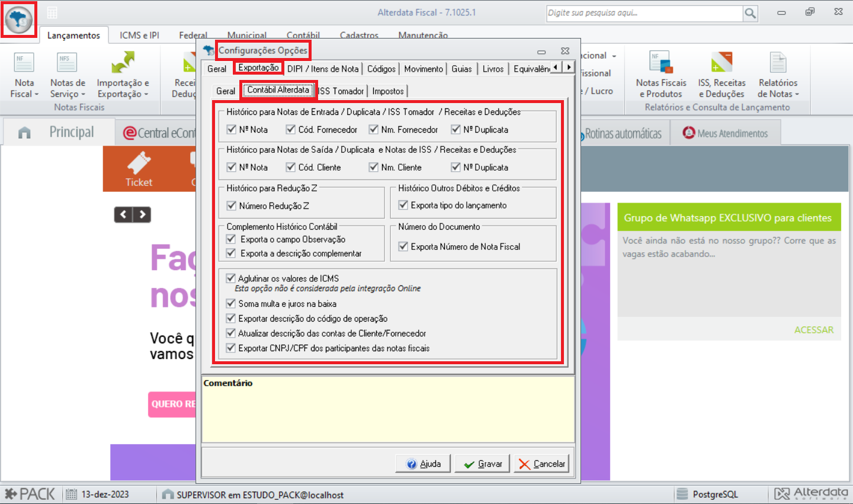The height and width of the screenshot is (504, 853).
Task: Toggle Nm. Cliente checkbox
Action: [x=373, y=167]
